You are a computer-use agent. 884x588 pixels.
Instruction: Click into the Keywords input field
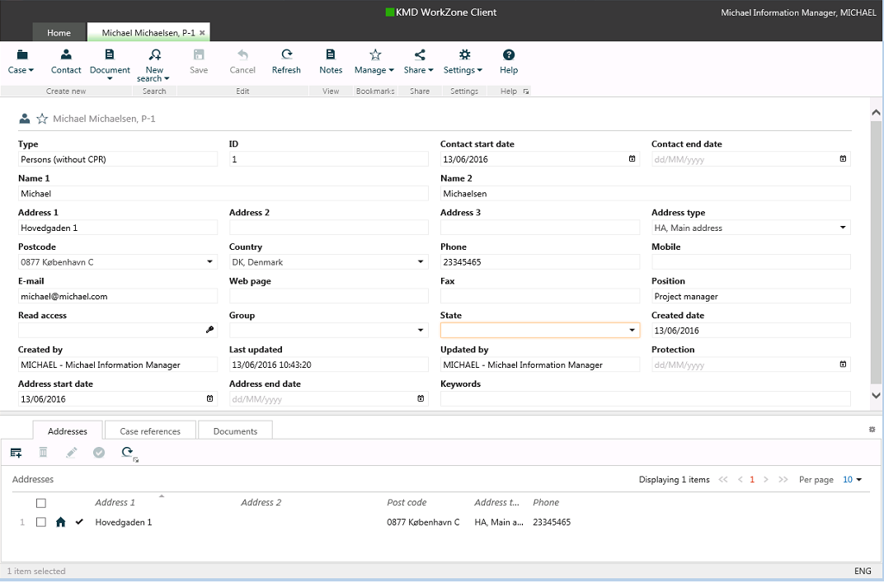tap(645, 399)
